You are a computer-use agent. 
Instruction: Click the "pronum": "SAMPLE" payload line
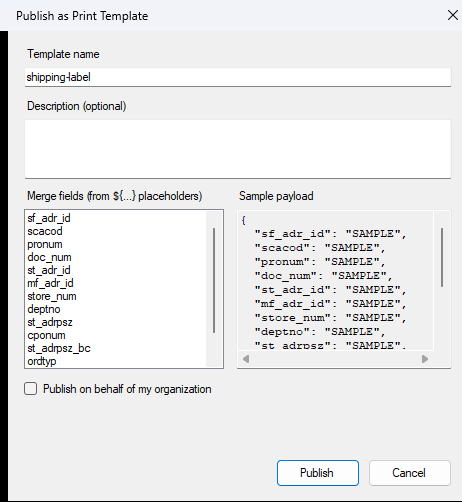(x=320, y=262)
